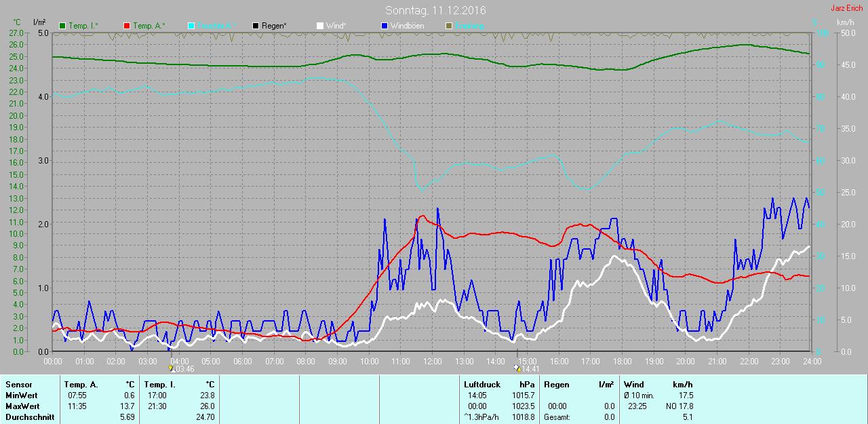The image size is (868, 424).
Task: Click the Gesamt: rain total label
Action: coord(557,417)
